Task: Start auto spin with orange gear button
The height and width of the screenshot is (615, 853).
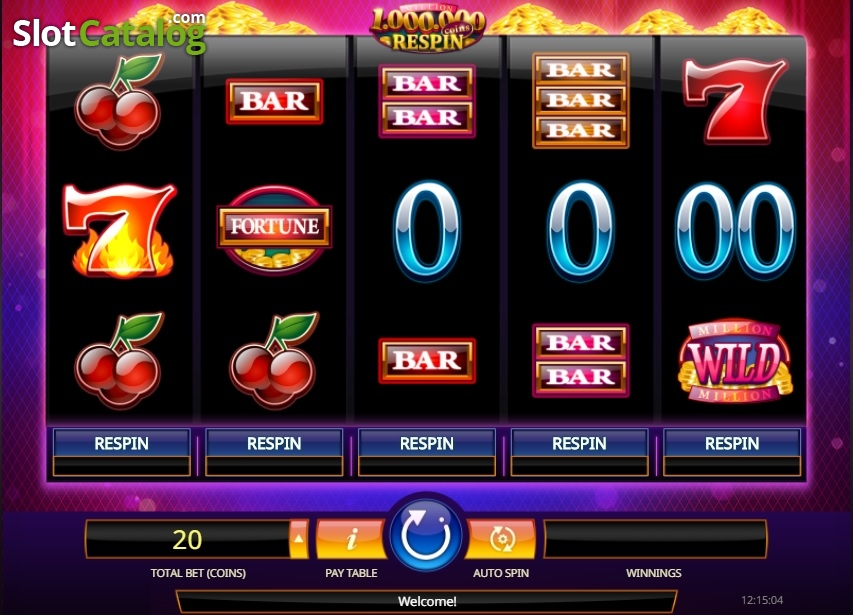Action: coord(500,539)
